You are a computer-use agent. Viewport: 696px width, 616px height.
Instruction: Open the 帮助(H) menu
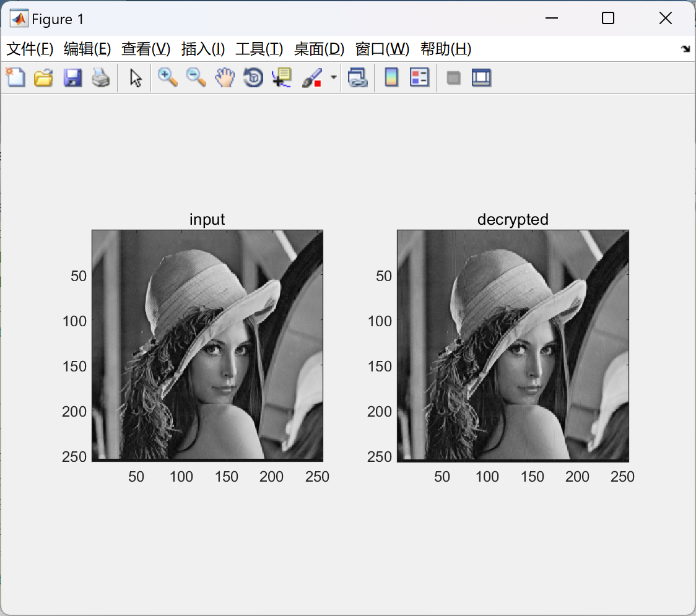(x=446, y=49)
